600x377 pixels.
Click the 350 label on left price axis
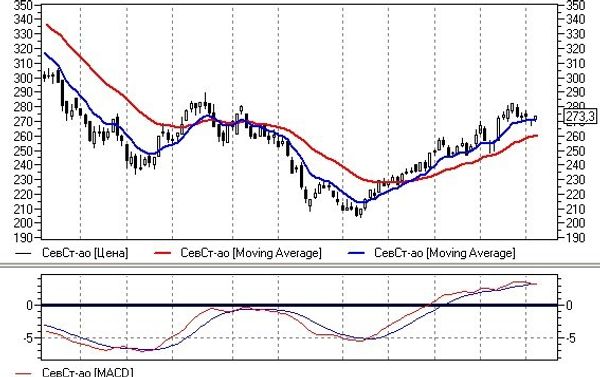click(x=23, y=5)
